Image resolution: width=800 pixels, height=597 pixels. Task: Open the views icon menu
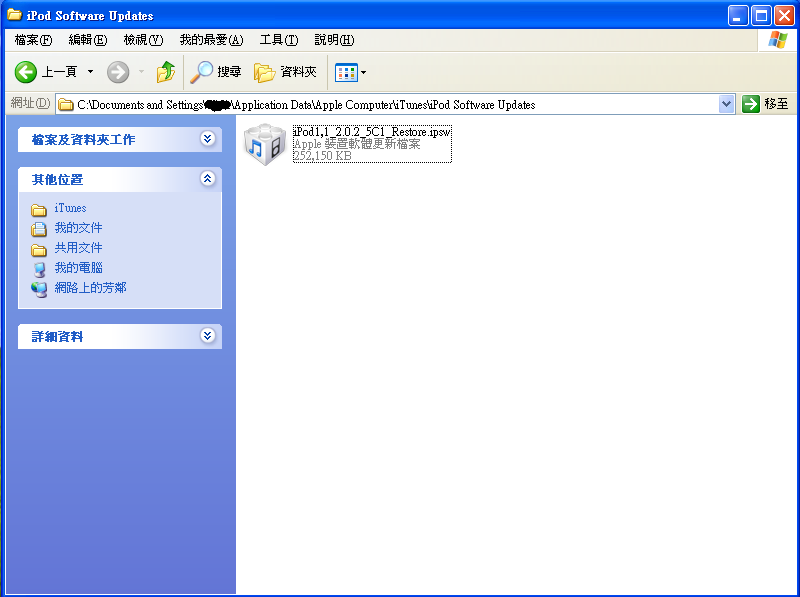346,72
